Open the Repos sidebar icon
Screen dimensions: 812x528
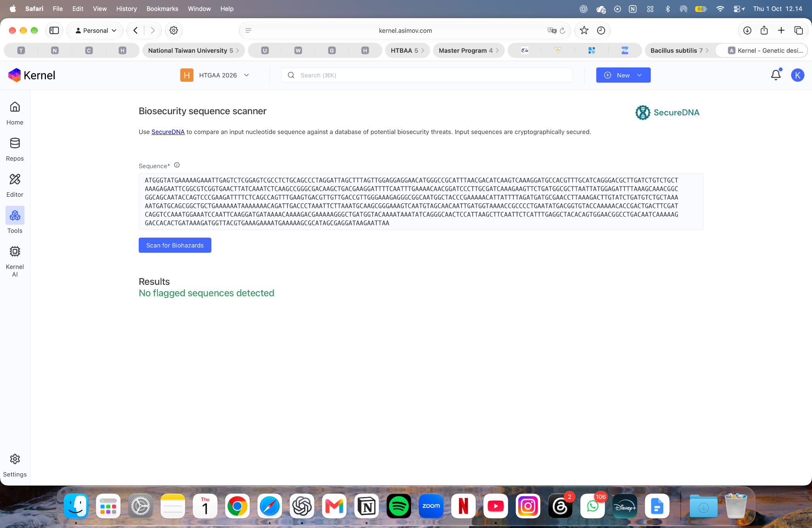[x=15, y=149]
